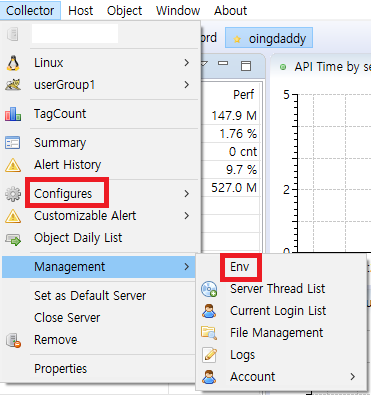Click the File Management folder icon
Screen dimensions: 371x395
click(209, 333)
